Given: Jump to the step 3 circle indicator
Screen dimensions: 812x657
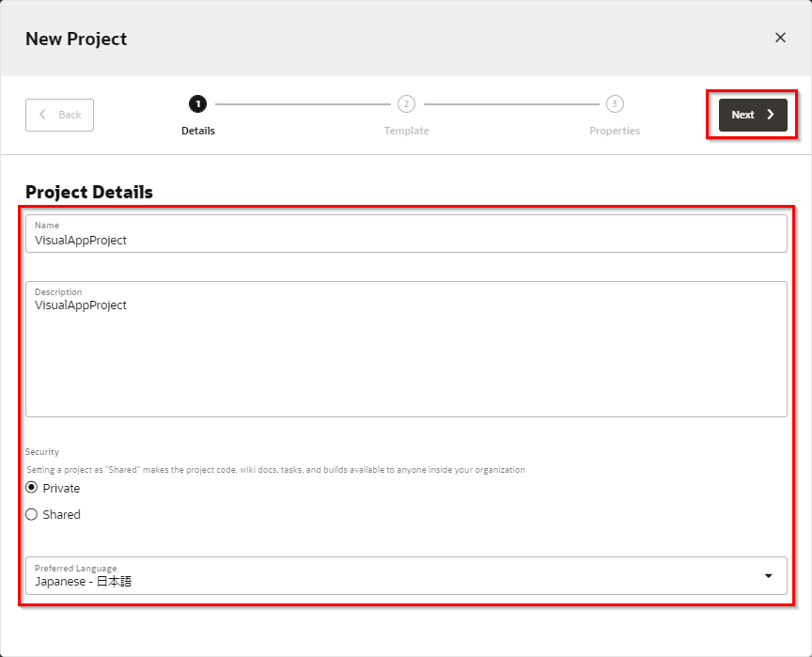Looking at the screenshot, I should (615, 103).
